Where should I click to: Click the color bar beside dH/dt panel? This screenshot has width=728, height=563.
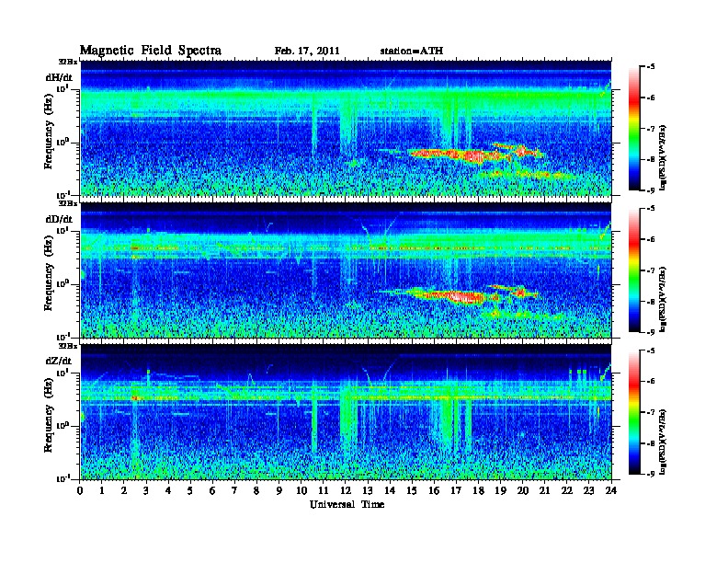point(634,129)
